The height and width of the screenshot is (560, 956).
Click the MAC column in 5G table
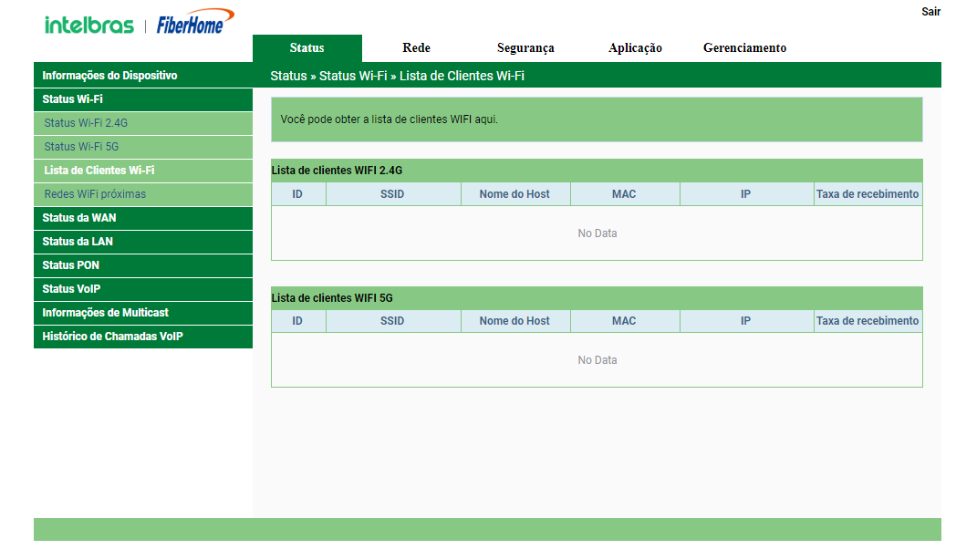coord(624,321)
